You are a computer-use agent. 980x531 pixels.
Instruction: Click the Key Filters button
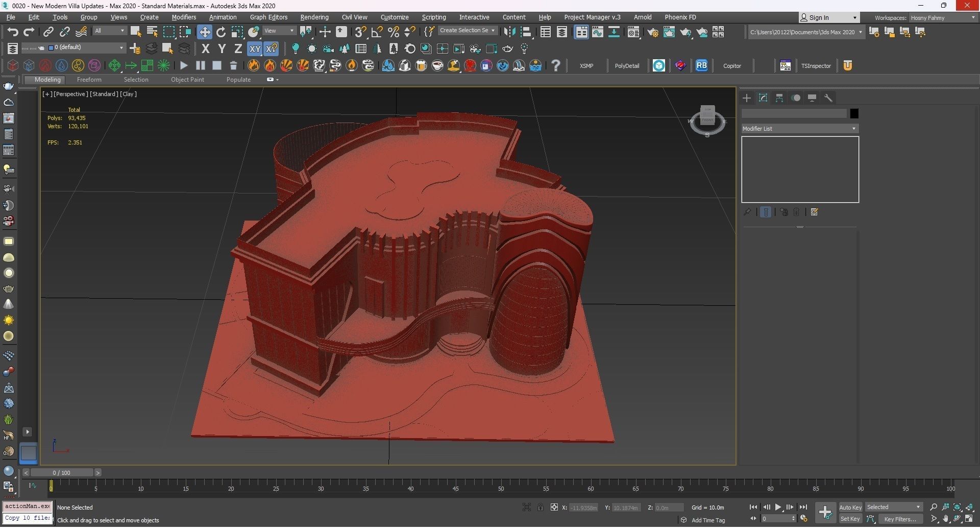click(x=900, y=519)
